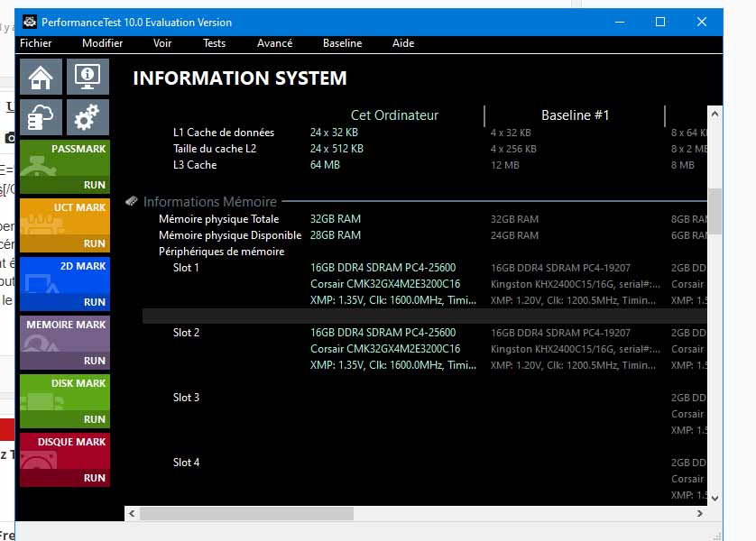This screenshot has height=541, width=756.
Task: Click the cloud baseline management icon
Action: [x=41, y=118]
